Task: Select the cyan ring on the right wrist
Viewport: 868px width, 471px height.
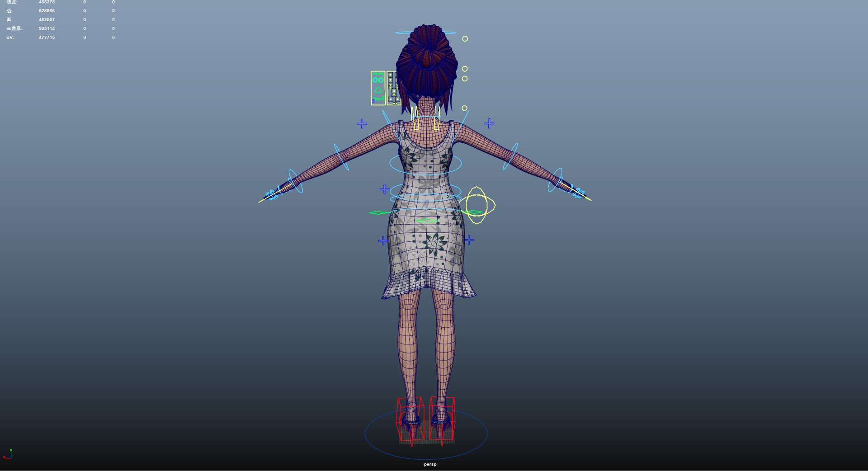Action: tap(555, 180)
